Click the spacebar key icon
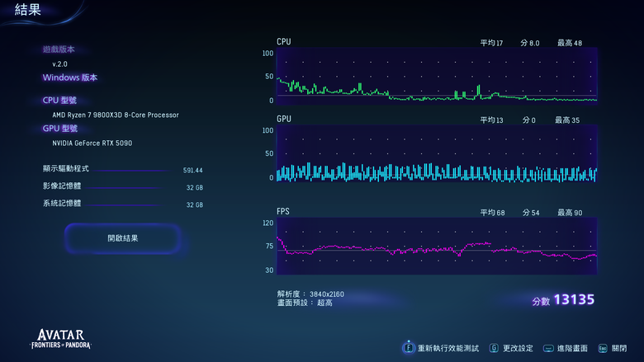Image resolution: width=644 pixels, height=362 pixels. (x=548, y=349)
